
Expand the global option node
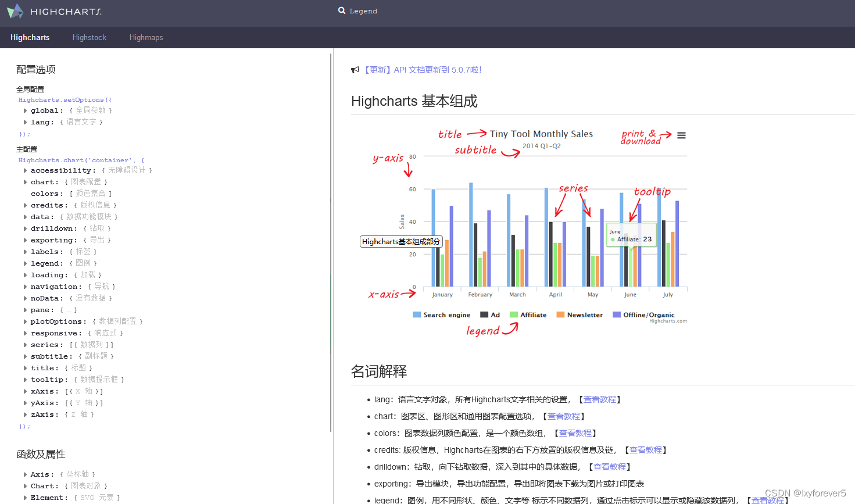[25, 110]
